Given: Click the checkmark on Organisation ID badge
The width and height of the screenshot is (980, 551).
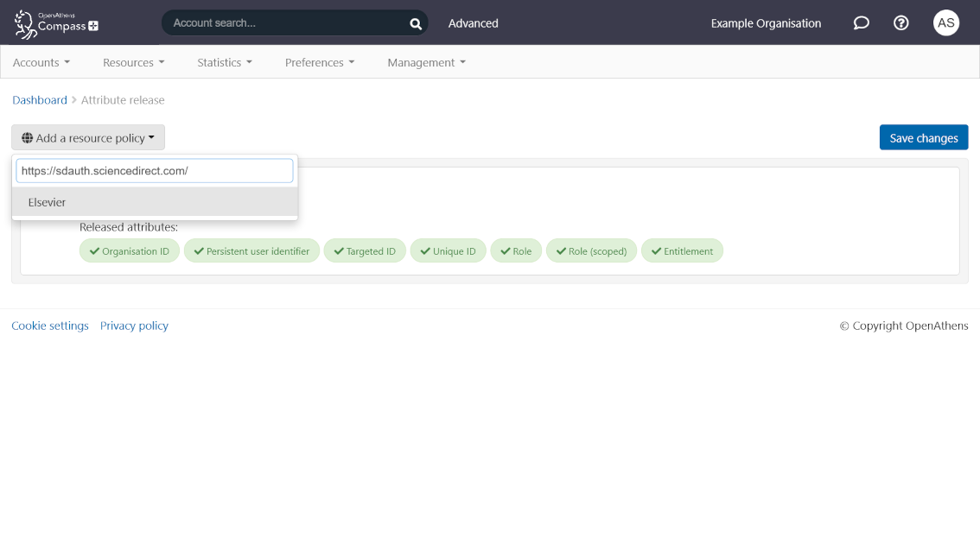Looking at the screenshot, I should [93, 250].
